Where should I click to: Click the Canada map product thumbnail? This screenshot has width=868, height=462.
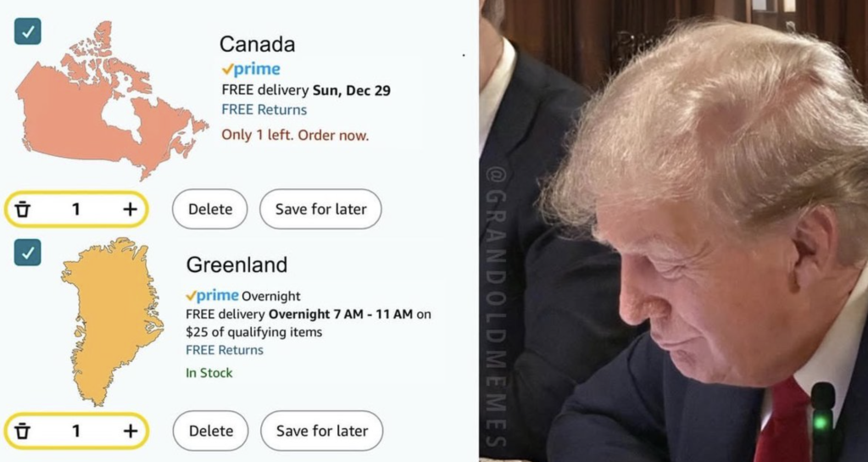click(111, 101)
